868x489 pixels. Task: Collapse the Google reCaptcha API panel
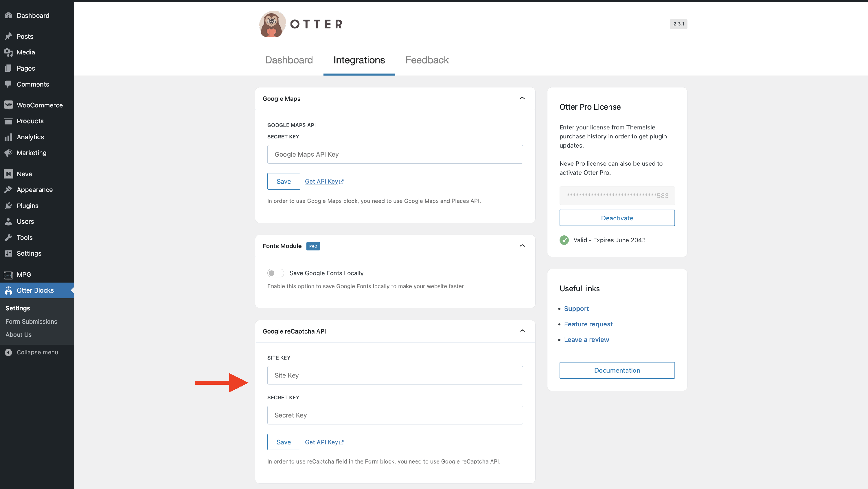pyautogui.click(x=522, y=331)
